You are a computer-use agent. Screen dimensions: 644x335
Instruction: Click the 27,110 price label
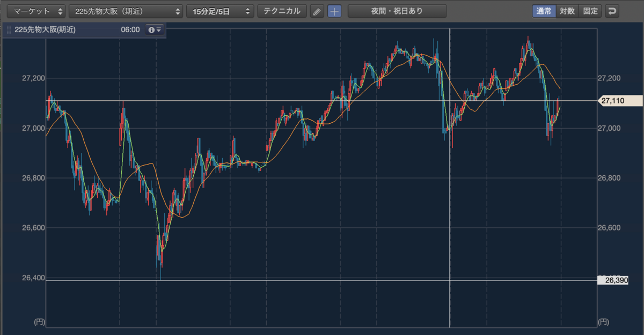pyautogui.click(x=620, y=100)
